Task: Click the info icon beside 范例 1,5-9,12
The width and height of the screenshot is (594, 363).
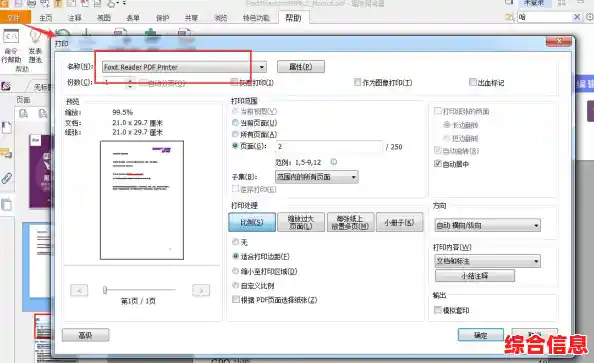Action: 333,162
